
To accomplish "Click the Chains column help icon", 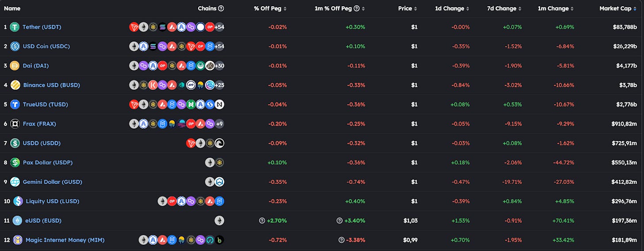I will pyautogui.click(x=221, y=8).
